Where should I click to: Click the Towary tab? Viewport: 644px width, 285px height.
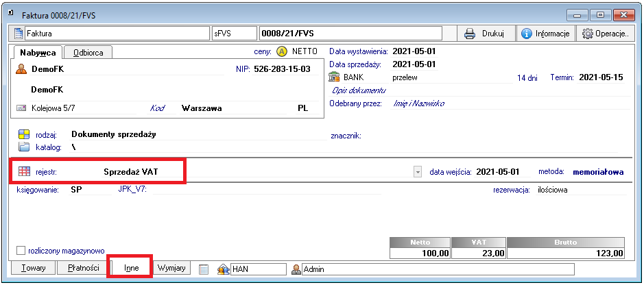(x=33, y=269)
